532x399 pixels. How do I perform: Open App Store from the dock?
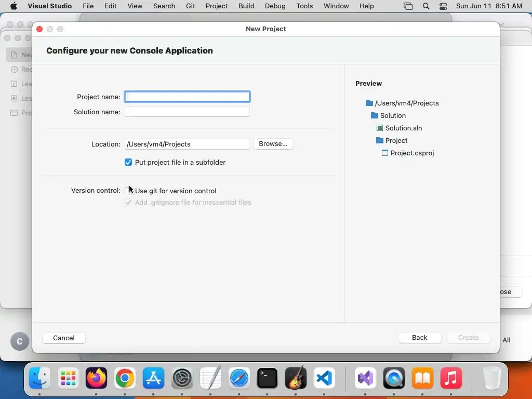click(153, 378)
